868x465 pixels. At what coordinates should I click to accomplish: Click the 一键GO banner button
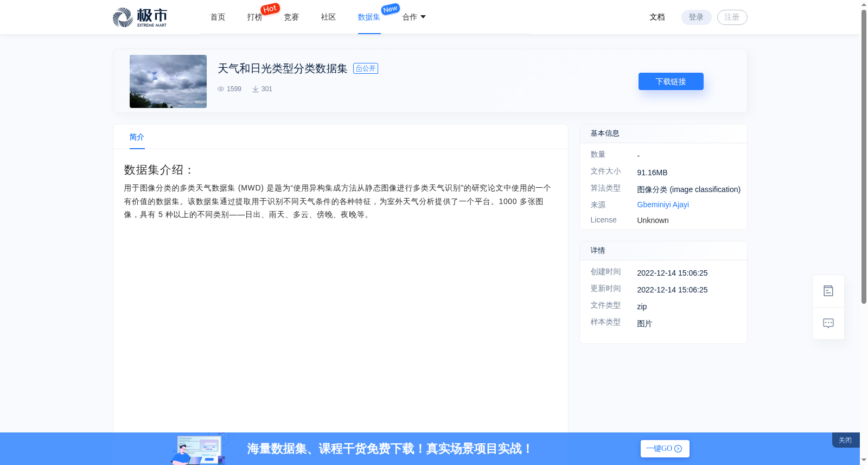tap(665, 449)
